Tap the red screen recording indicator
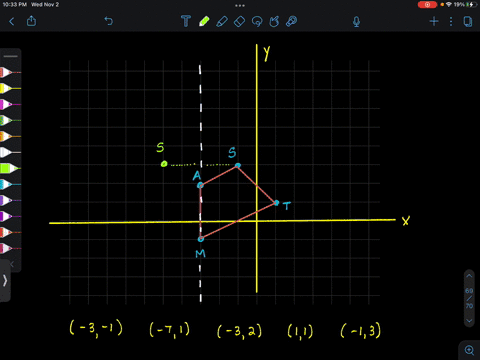This screenshot has width=480, height=360. 427,5
